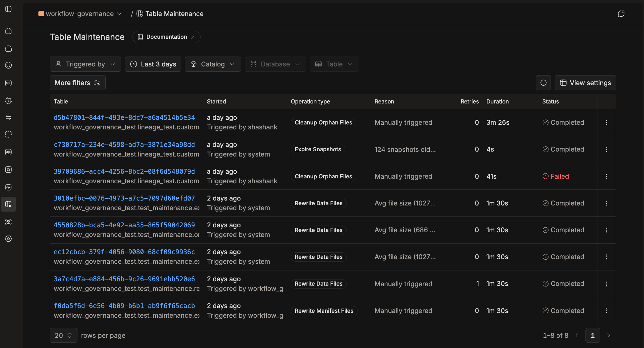Image resolution: width=644 pixels, height=348 pixels.
Task: Go to page 1 in pagination
Action: pos(593,335)
